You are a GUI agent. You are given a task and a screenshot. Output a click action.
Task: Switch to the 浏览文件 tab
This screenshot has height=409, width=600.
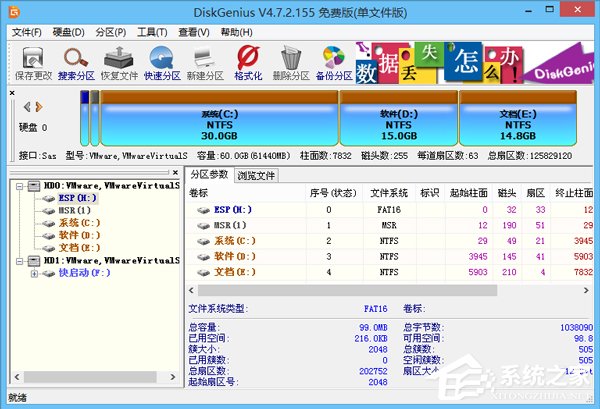point(256,175)
